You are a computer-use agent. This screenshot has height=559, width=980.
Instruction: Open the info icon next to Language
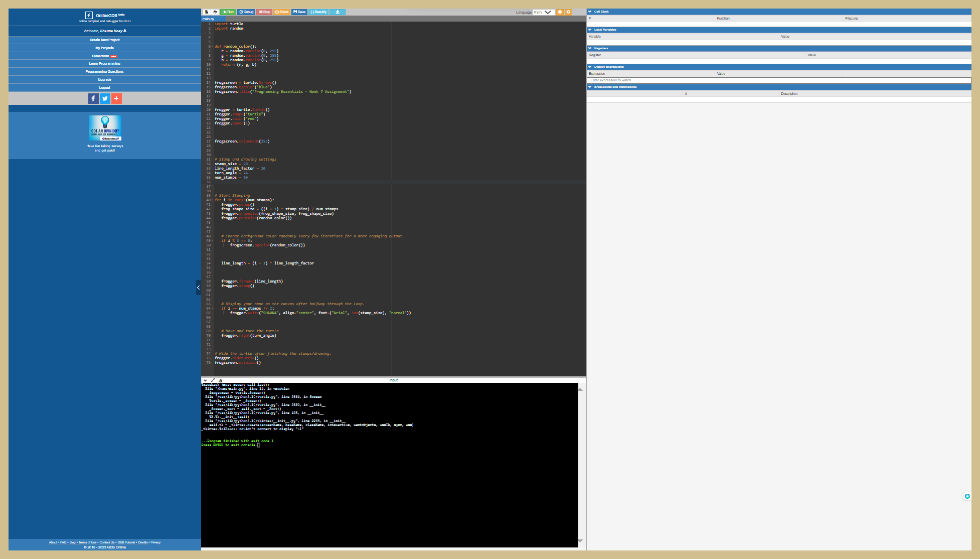pos(560,12)
